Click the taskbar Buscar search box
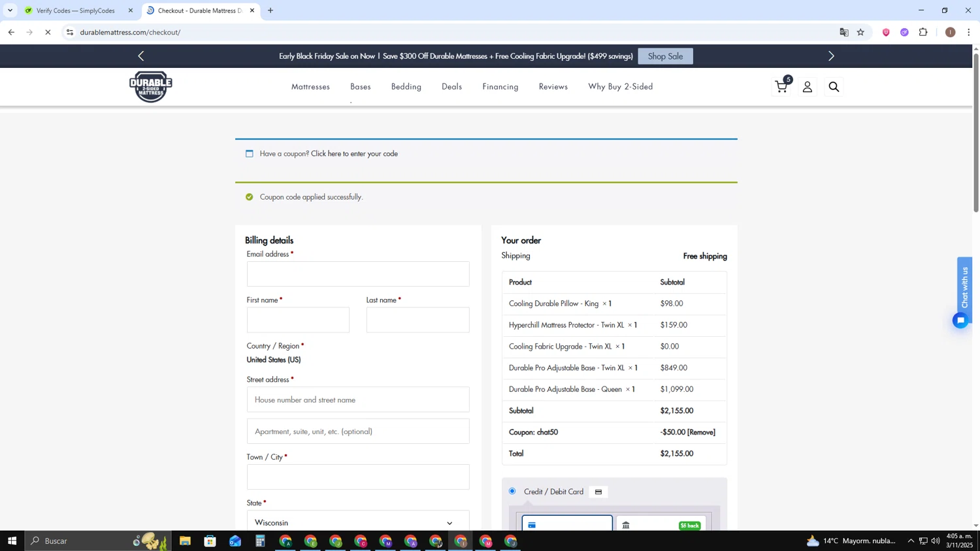Screen dimensions: 980x551 98,541
